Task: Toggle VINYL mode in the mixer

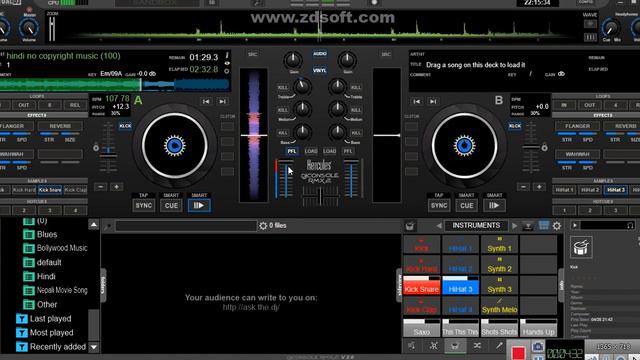Action: tap(320, 70)
